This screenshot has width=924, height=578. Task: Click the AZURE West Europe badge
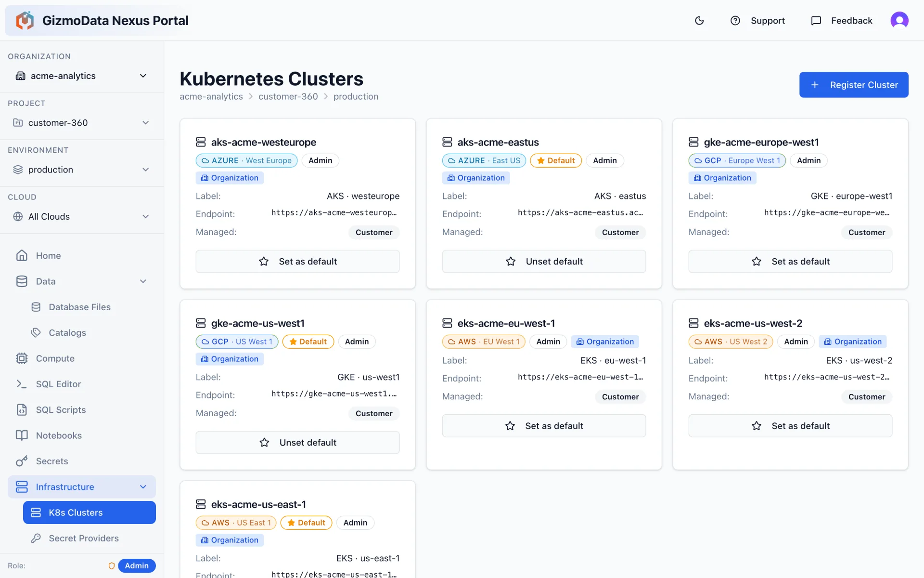[246, 160]
